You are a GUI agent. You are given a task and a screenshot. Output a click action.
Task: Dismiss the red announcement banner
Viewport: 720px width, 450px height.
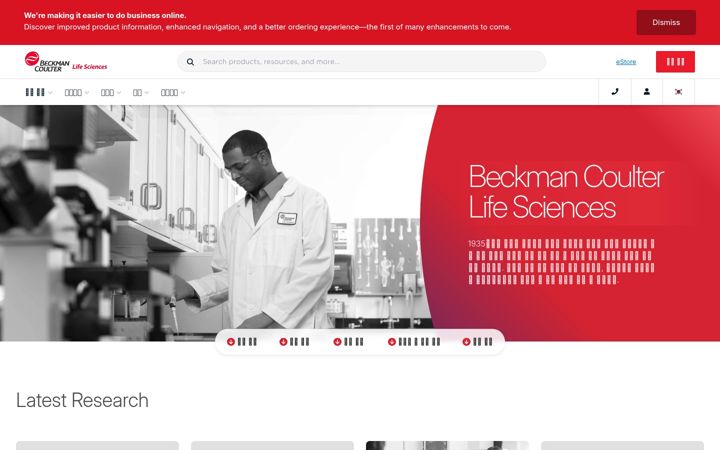click(666, 22)
